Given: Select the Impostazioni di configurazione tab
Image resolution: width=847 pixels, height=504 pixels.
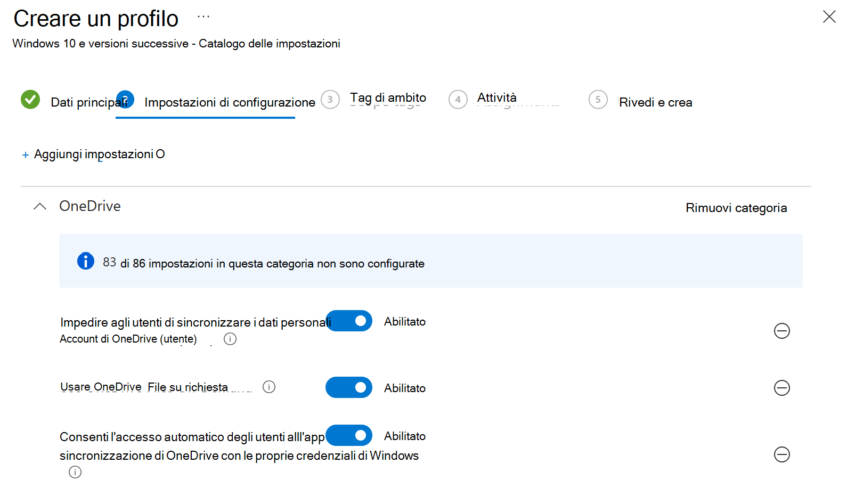Looking at the screenshot, I should [x=230, y=102].
